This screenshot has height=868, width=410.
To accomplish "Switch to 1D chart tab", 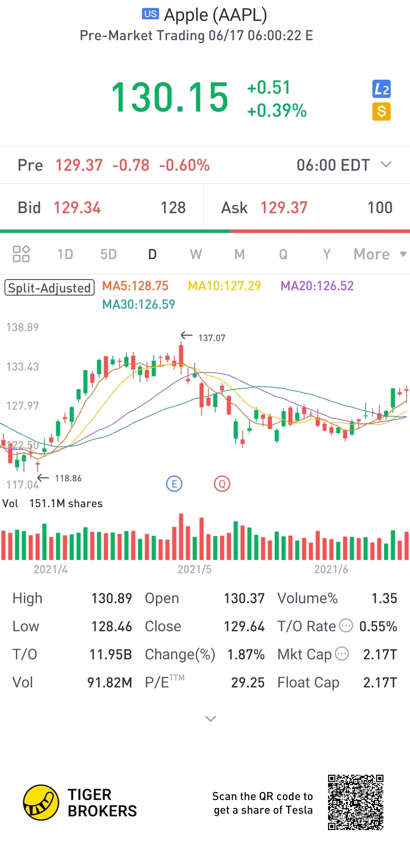I will point(65,254).
